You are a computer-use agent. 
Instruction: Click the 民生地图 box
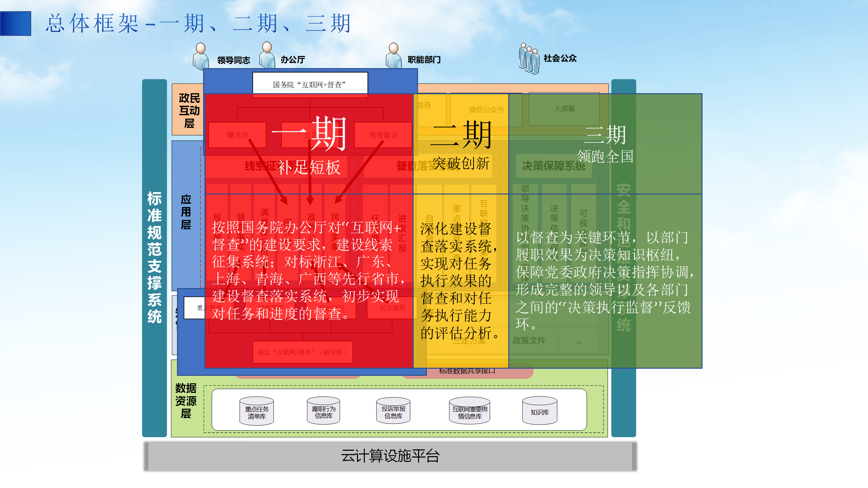pos(392,308)
